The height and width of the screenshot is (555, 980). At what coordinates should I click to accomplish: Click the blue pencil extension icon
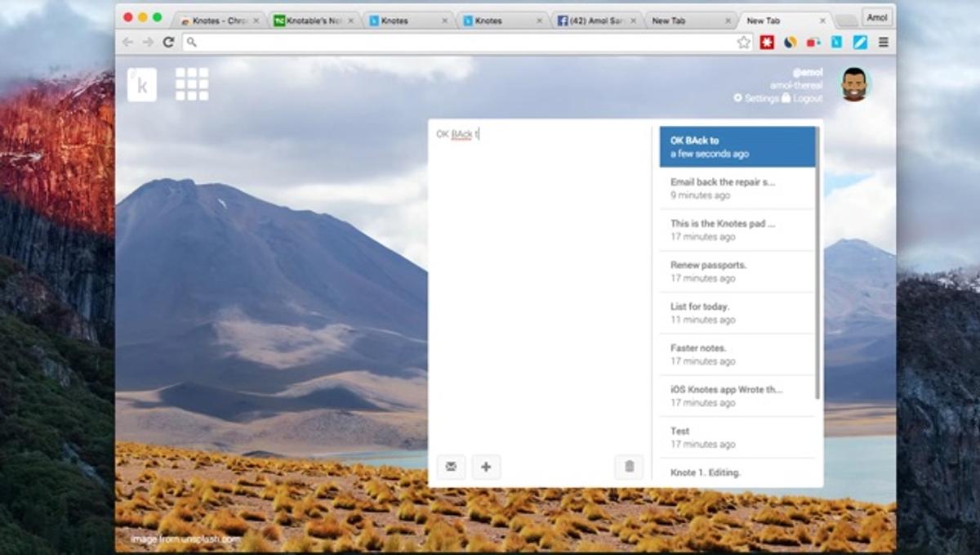point(860,42)
